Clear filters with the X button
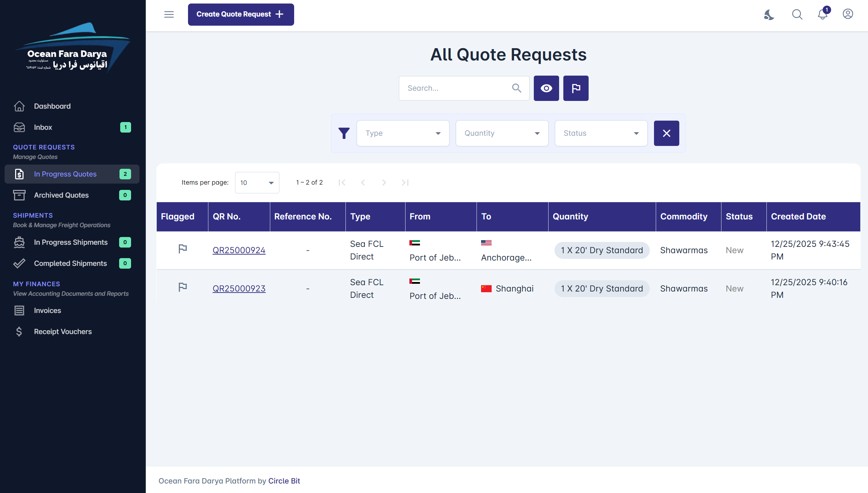 pyautogui.click(x=666, y=133)
